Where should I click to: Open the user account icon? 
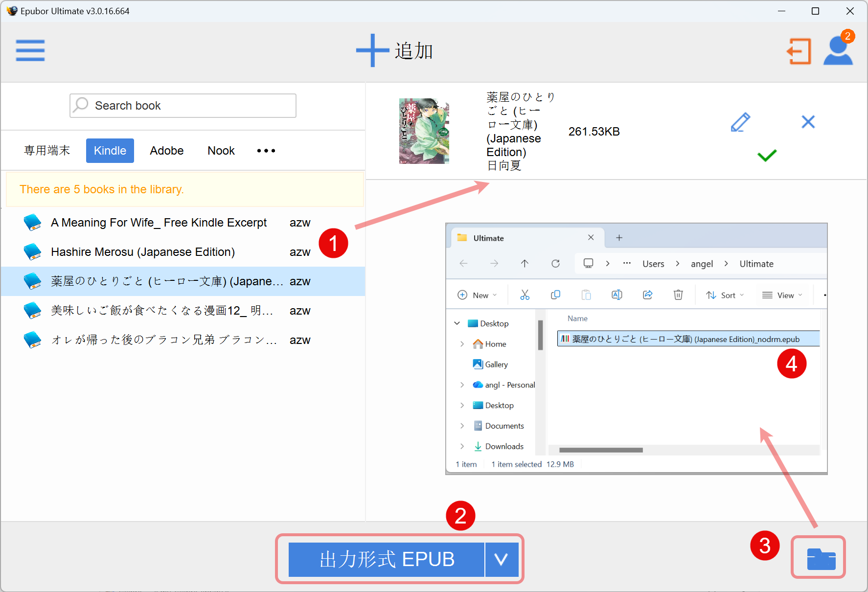click(838, 50)
